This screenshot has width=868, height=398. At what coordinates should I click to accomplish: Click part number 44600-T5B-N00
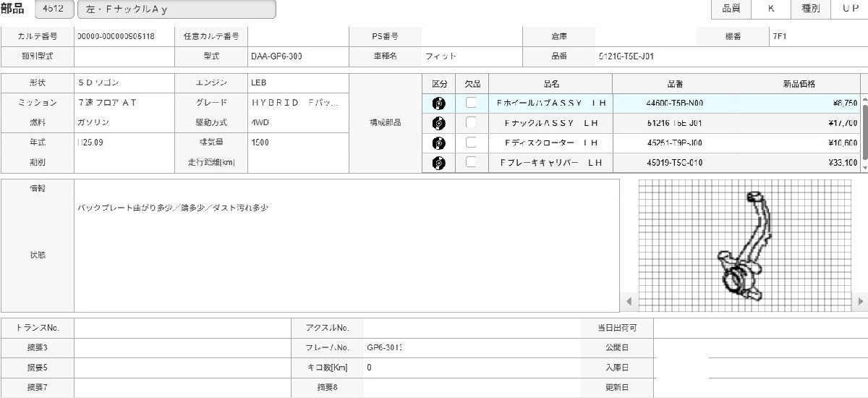pyautogui.click(x=674, y=103)
